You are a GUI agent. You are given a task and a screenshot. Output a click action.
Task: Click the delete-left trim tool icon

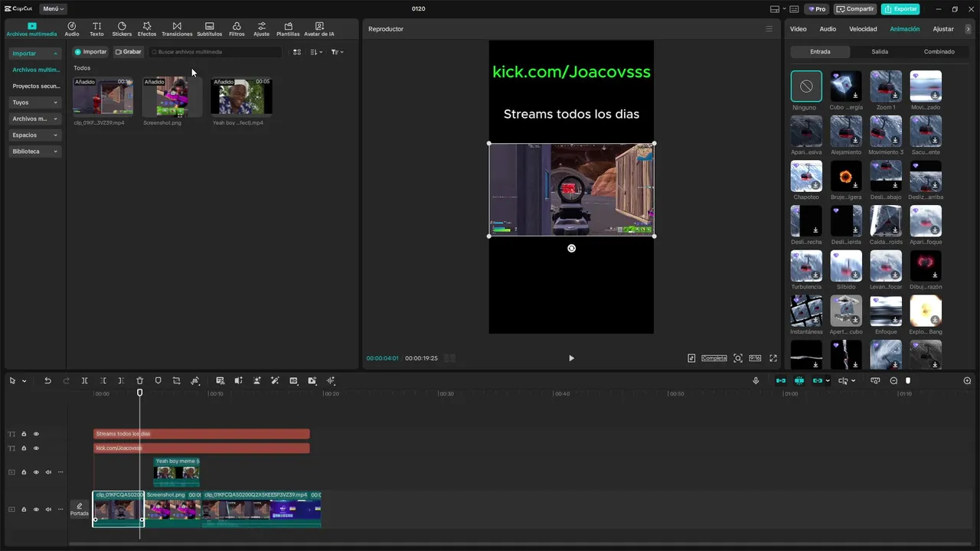103,380
